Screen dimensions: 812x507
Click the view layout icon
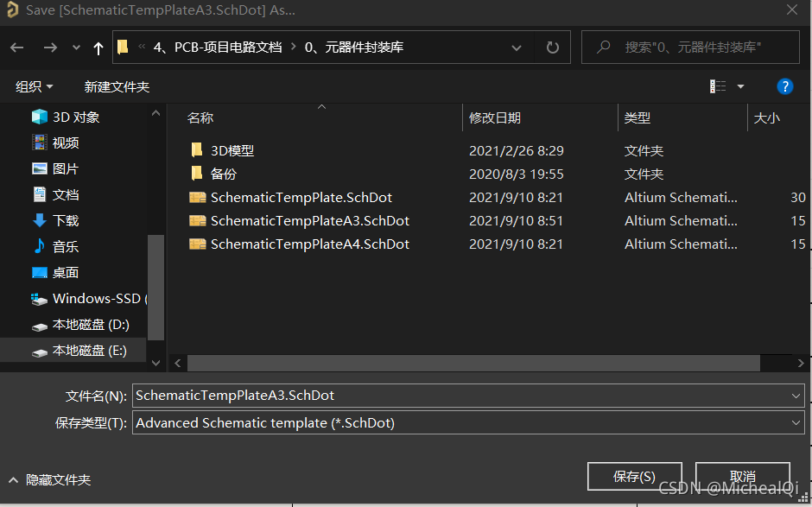point(718,86)
